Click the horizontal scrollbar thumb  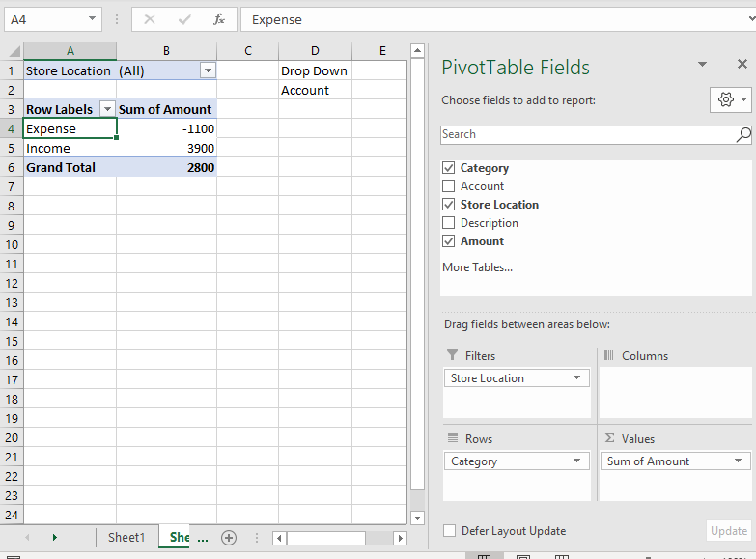(326, 538)
